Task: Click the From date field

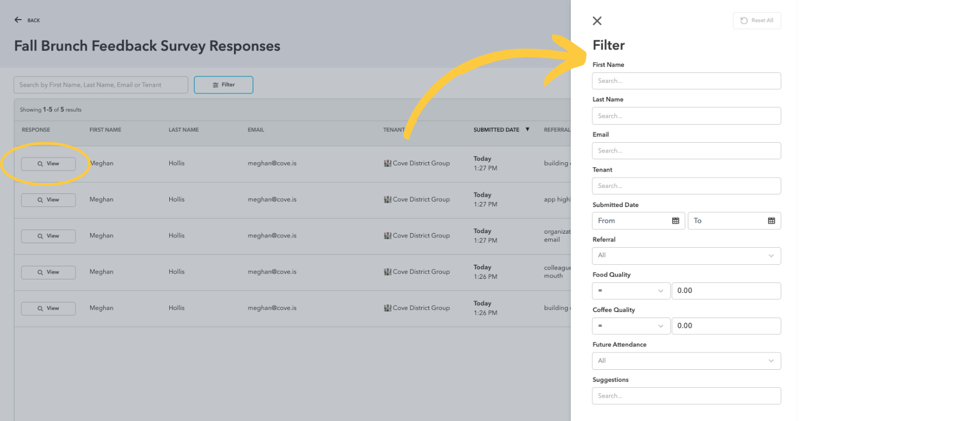Action: pyautogui.click(x=638, y=221)
